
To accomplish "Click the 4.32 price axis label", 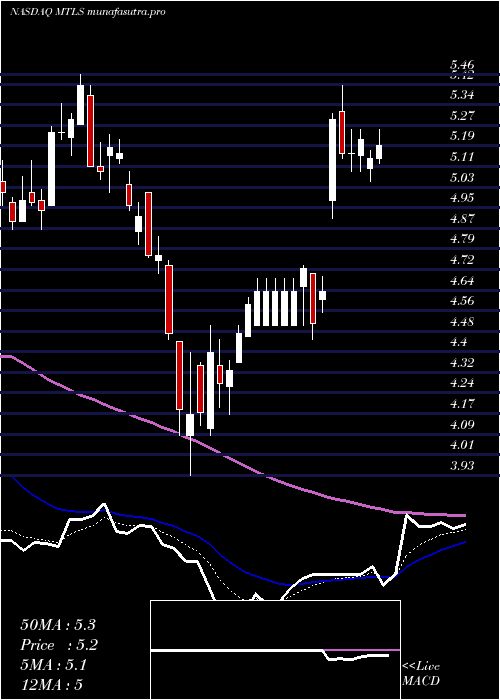I will click(x=462, y=362).
